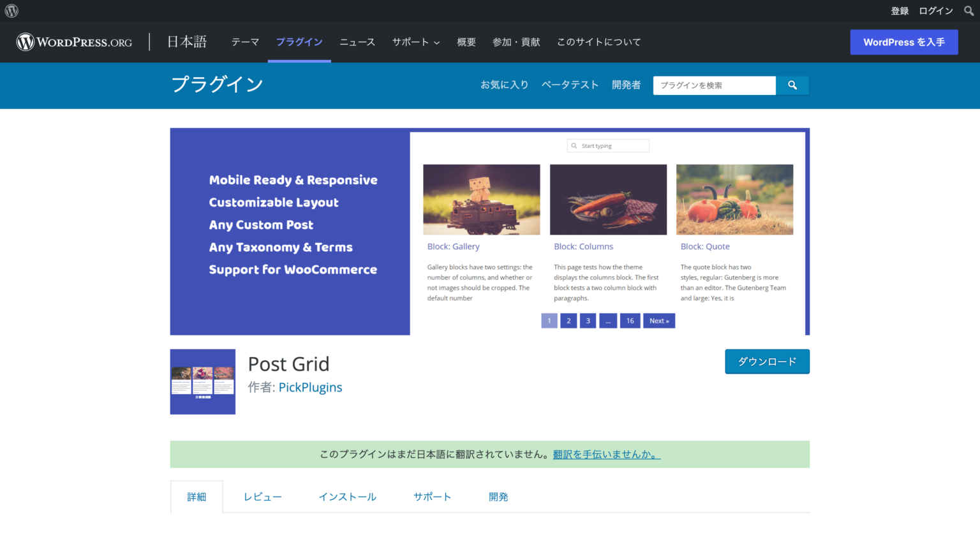
Task: Open the ニュース navigation menu item
Action: (357, 42)
